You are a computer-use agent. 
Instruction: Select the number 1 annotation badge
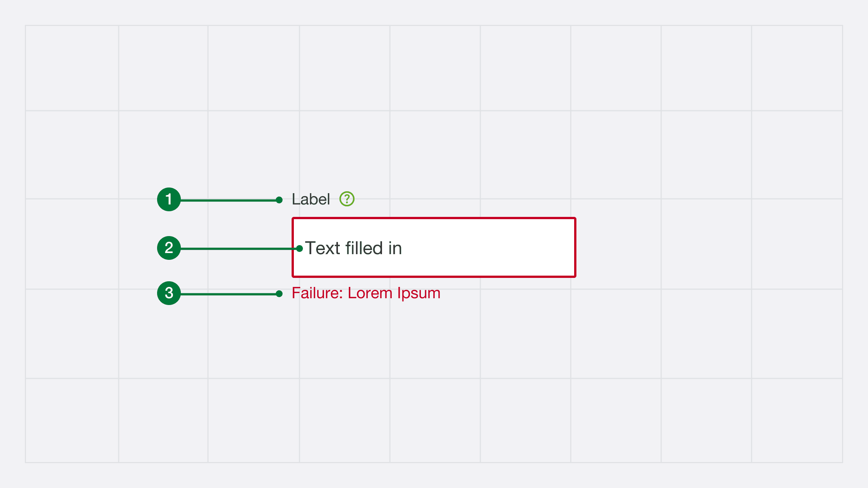[169, 199]
